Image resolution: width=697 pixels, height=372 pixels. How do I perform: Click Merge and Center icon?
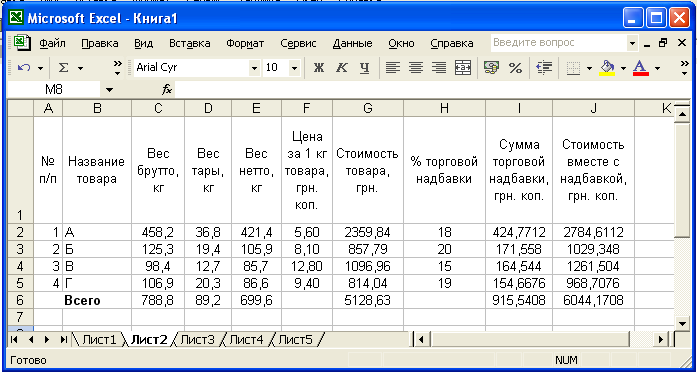click(x=463, y=68)
